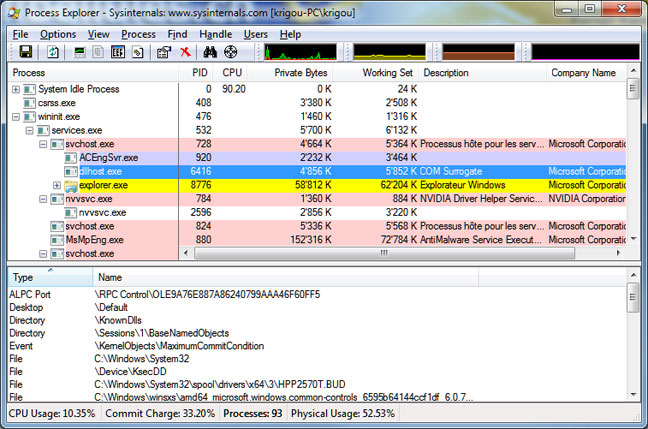Click the explorer.exe folder icon

(71, 186)
